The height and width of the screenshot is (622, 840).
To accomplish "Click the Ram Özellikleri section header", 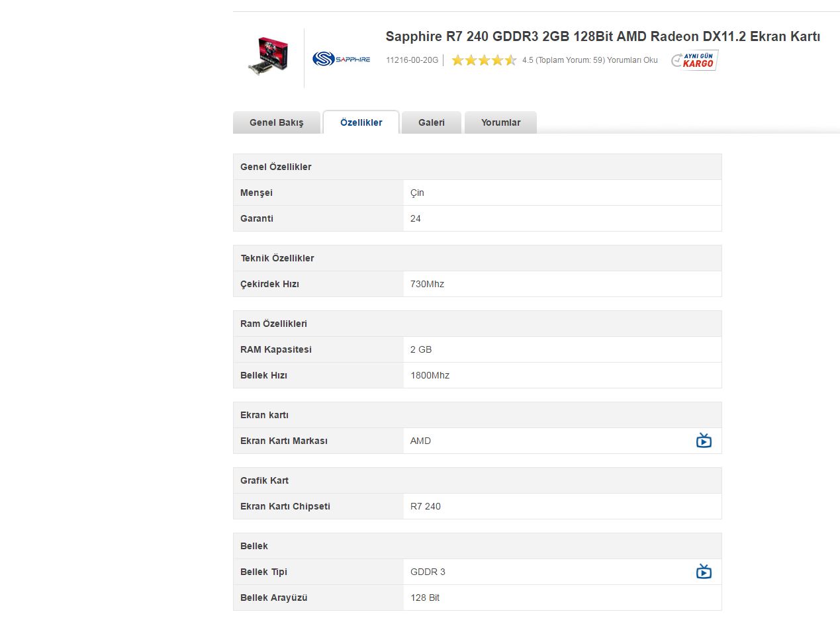I will 477,324.
